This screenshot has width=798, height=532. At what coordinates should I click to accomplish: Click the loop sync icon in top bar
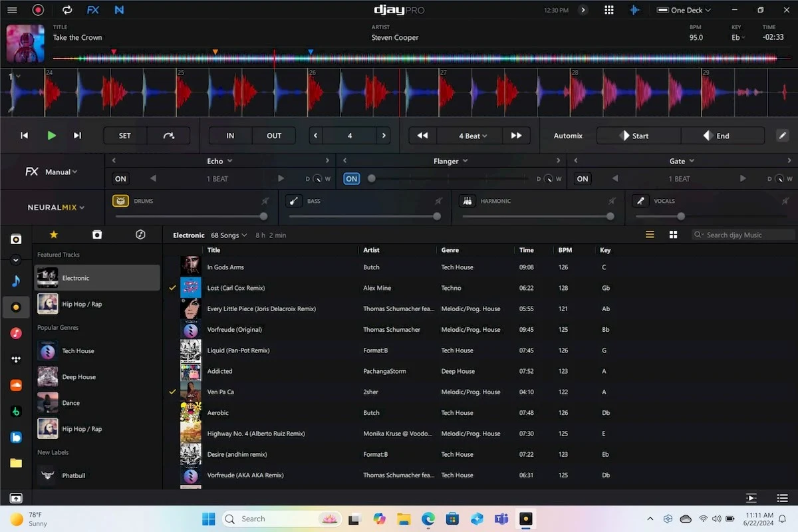[x=67, y=10]
